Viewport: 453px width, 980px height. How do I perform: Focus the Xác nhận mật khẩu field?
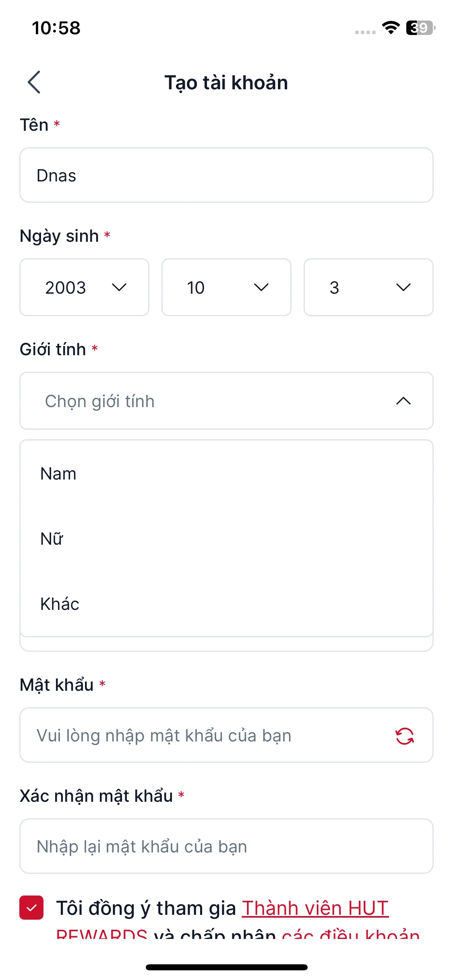(226, 846)
